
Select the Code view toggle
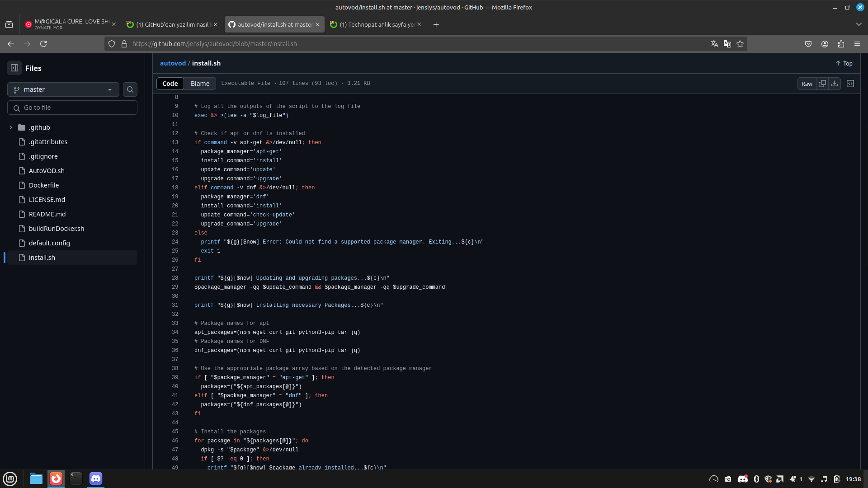pos(170,84)
